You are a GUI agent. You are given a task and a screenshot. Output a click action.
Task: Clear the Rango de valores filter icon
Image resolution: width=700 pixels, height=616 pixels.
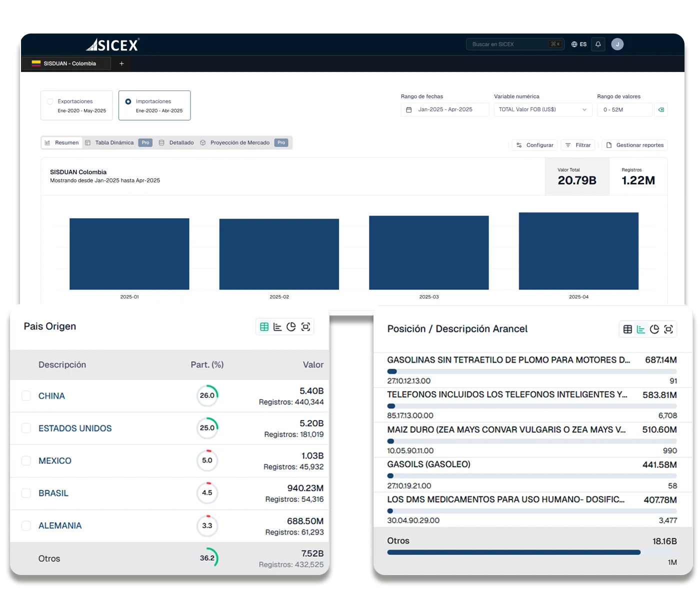661,109
